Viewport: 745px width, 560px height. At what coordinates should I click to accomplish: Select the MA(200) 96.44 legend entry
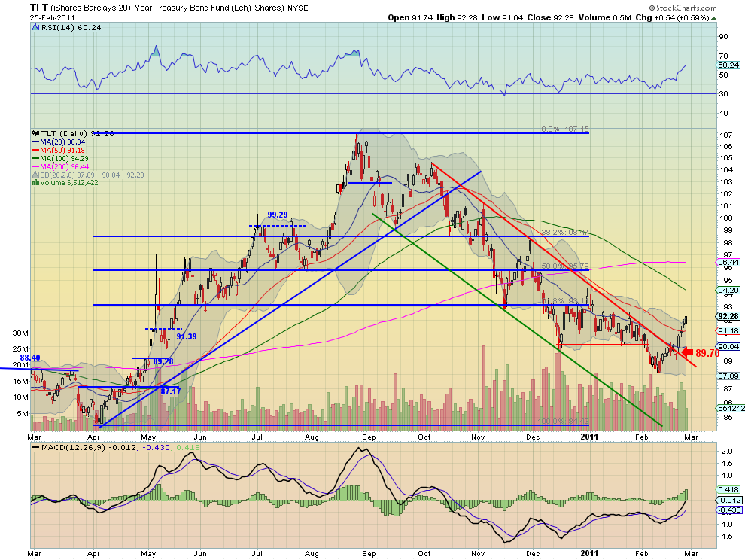coord(60,167)
